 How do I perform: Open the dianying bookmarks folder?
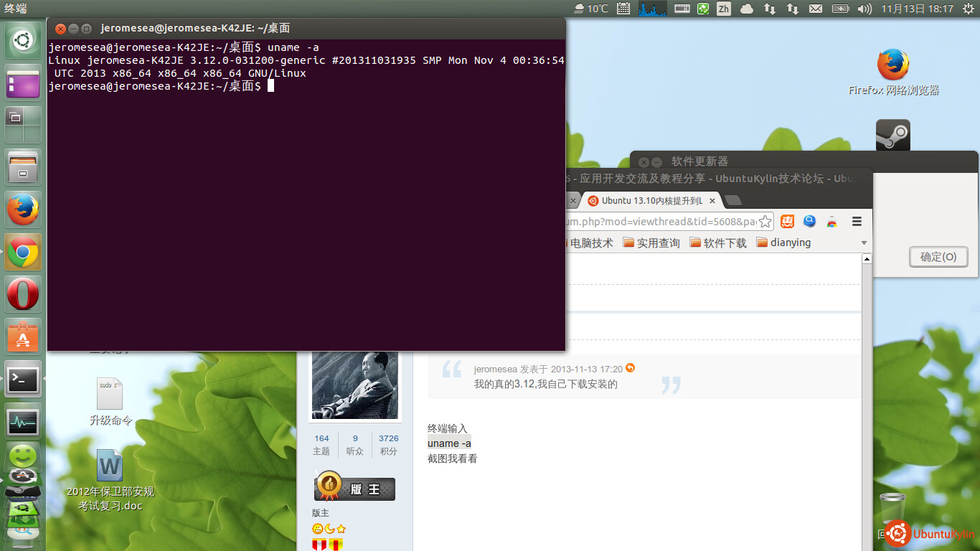point(783,243)
